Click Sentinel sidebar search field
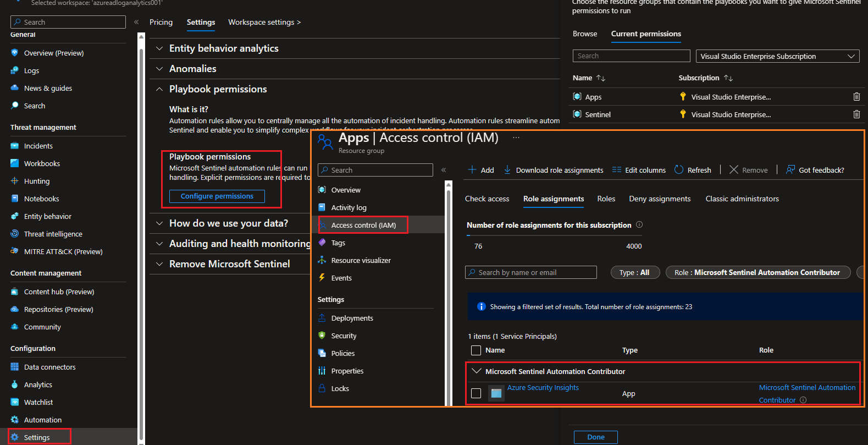The width and height of the screenshot is (868, 445). pyautogui.click(x=68, y=22)
